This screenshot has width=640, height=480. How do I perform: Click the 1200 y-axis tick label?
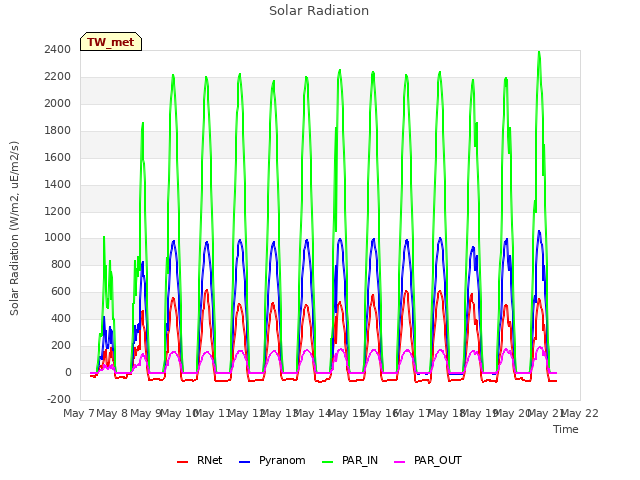pyautogui.click(x=58, y=211)
